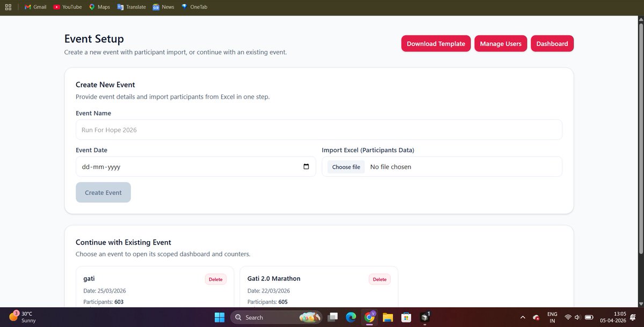Screen dimensions: 644x327
Task: Launch Microsoft Edge from the taskbar
Action: point(352,317)
